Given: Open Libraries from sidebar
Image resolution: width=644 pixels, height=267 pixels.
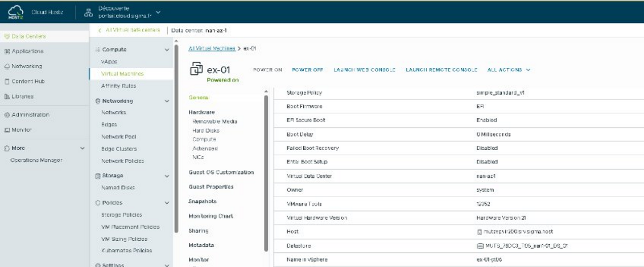Looking at the screenshot, I should (x=22, y=97).
